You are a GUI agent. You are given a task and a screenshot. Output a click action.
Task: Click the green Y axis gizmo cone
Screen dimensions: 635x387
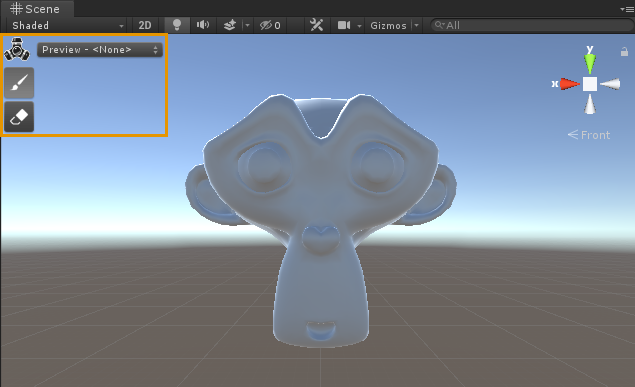590,63
